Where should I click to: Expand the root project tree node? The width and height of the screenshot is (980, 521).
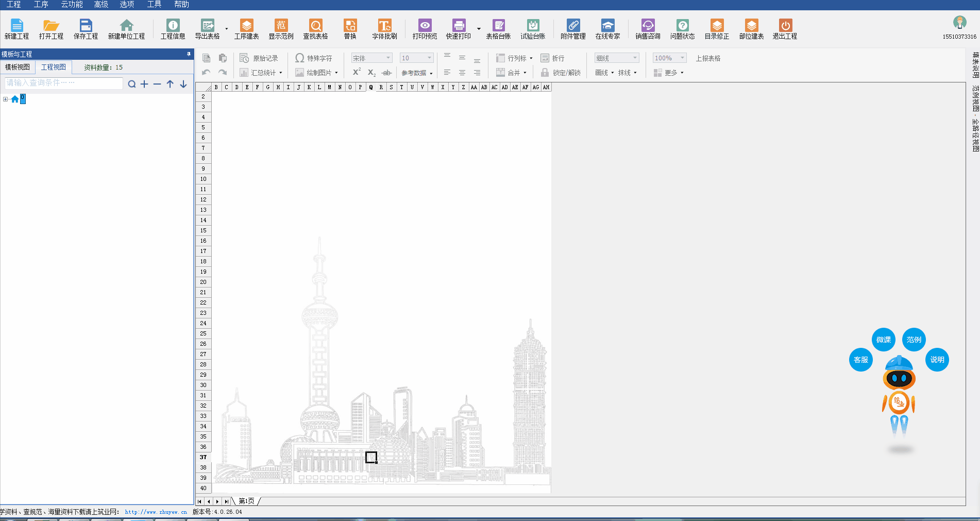5,99
